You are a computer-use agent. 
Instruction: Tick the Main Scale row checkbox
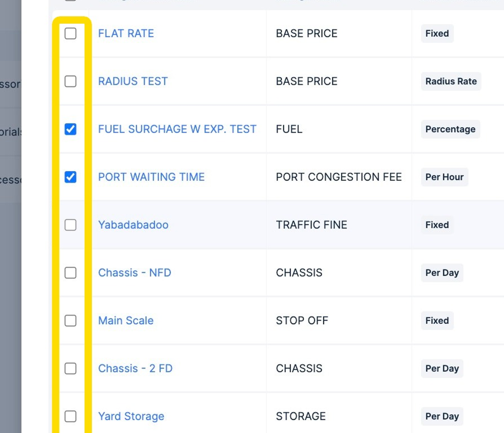pyautogui.click(x=70, y=321)
